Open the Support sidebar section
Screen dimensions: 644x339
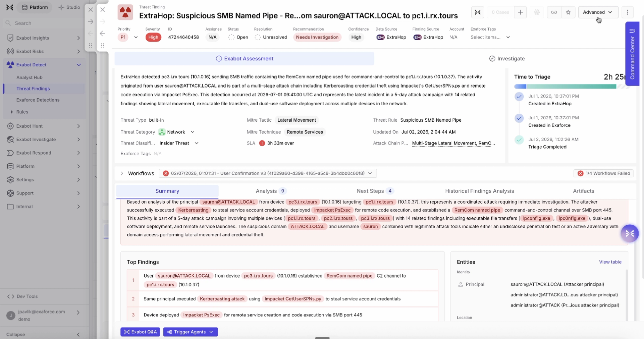[44, 193]
